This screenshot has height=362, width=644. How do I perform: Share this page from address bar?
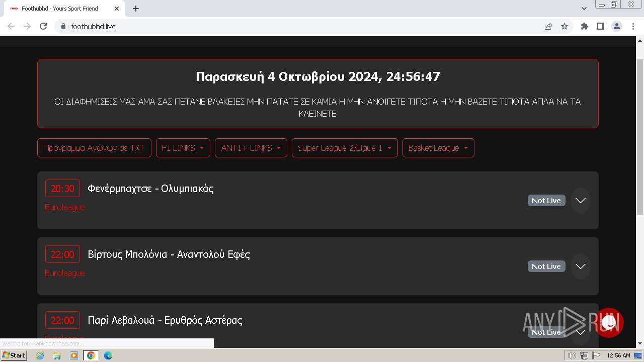click(548, 26)
